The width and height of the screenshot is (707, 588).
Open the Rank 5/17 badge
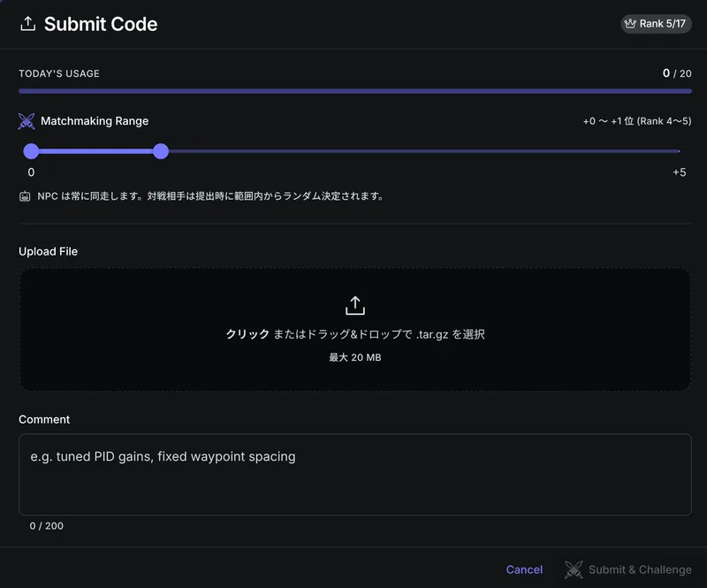(656, 24)
